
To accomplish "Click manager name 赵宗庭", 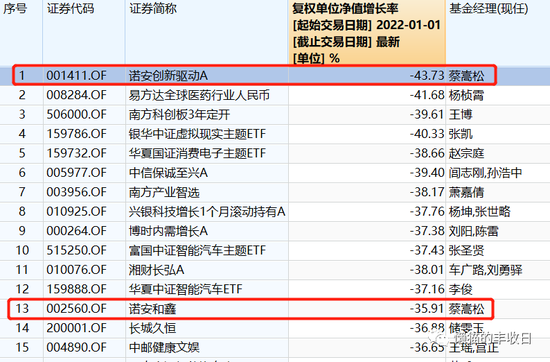I will click(467, 153).
